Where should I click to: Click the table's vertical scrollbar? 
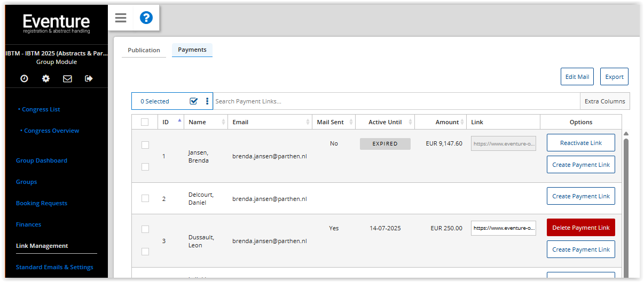click(x=626, y=203)
